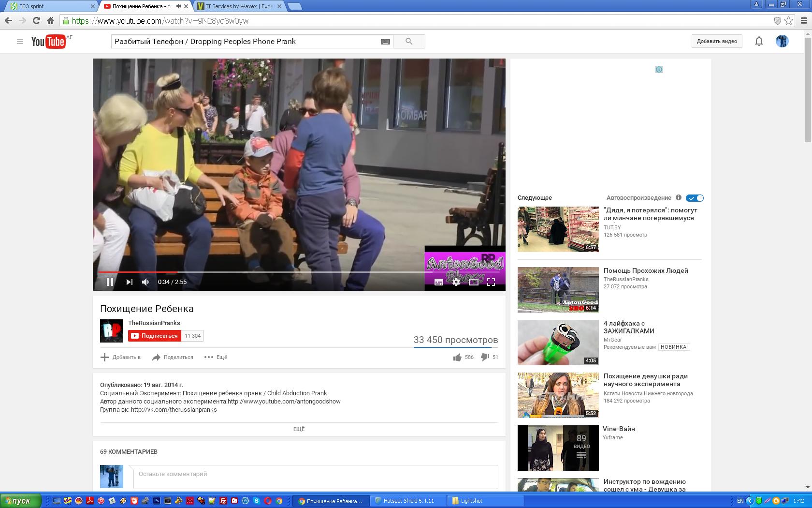Open the antongoodshow YouTube link
This screenshot has height=508, width=812.
284,402
